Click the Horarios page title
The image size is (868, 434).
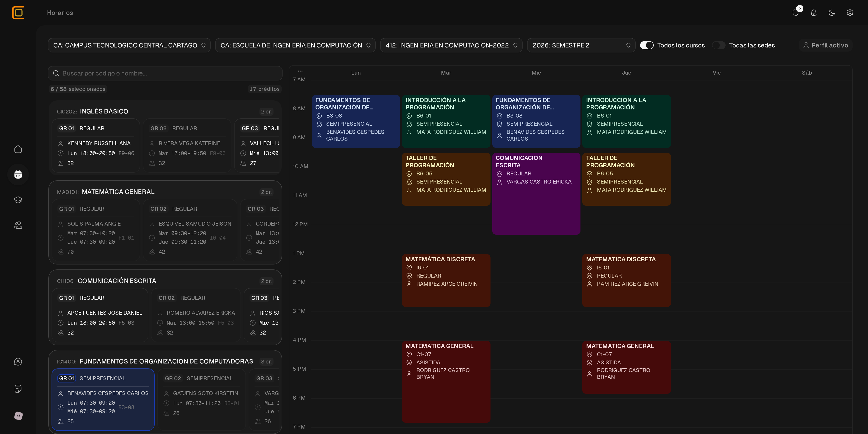pyautogui.click(x=60, y=13)
